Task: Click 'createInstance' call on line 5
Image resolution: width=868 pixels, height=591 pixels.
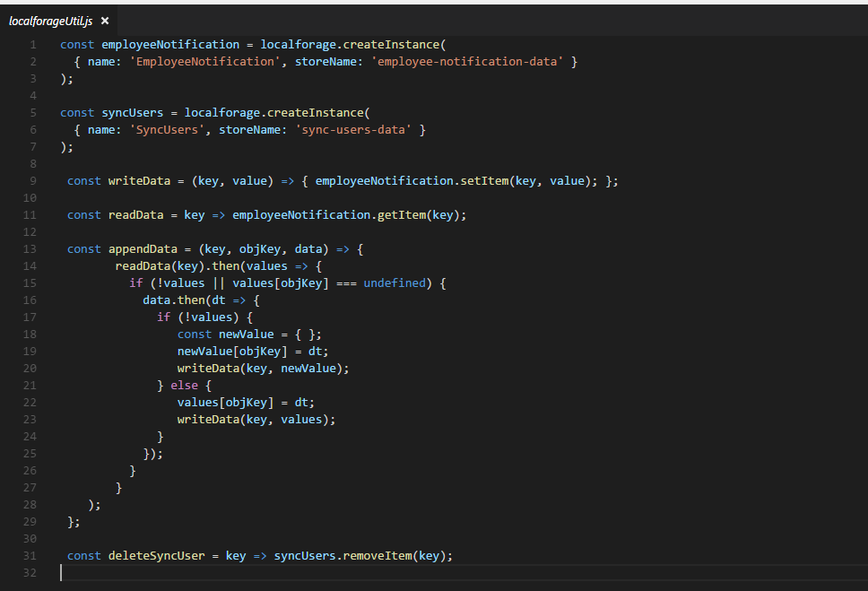Action: pyautogui.click(x=316, y=113)
